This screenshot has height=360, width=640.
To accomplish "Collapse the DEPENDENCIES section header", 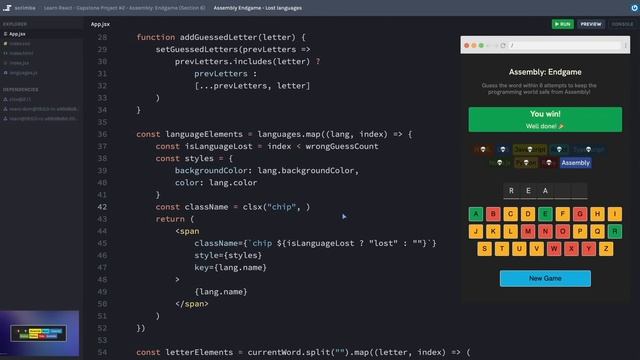I will pyautogui.click(x=20, y=89).
